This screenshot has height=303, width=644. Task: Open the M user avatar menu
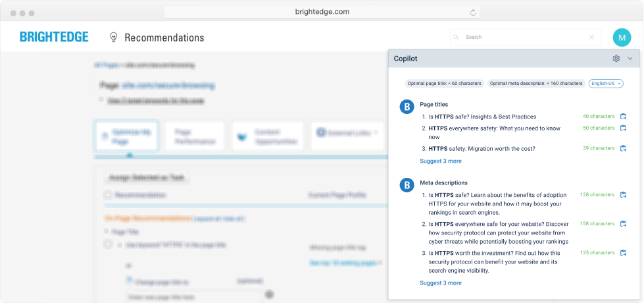tap(621, 38)
